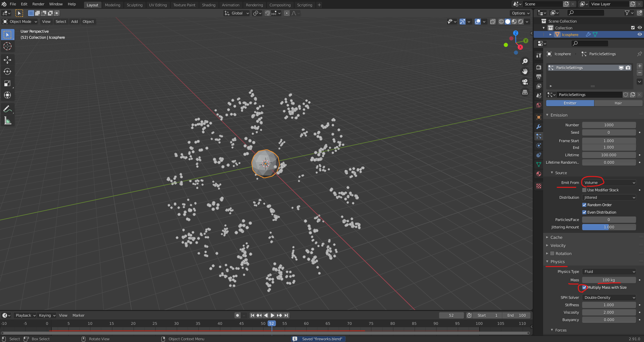Select the Rotate tool
644x342 pixels.
coord(7,72)
